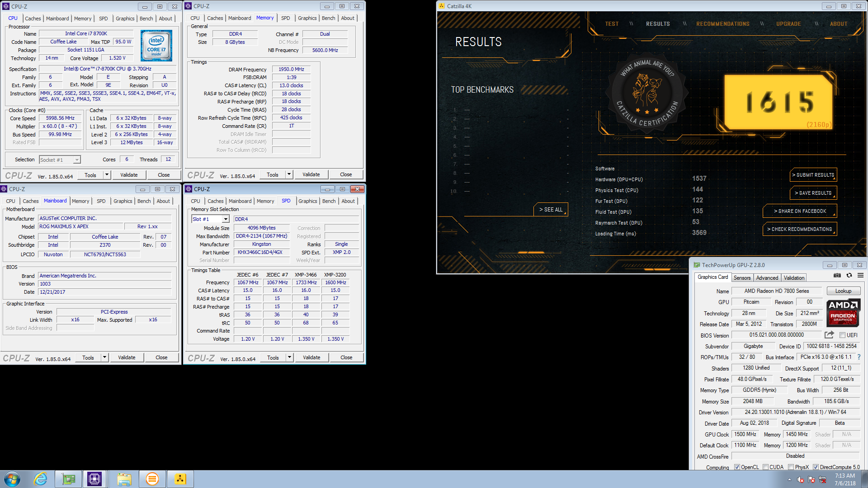Open RECOMMENDATIONS in Catzilla navigation
Image resolution: width=868 pixels, height=488 pixels.
[x=722, y=24]
